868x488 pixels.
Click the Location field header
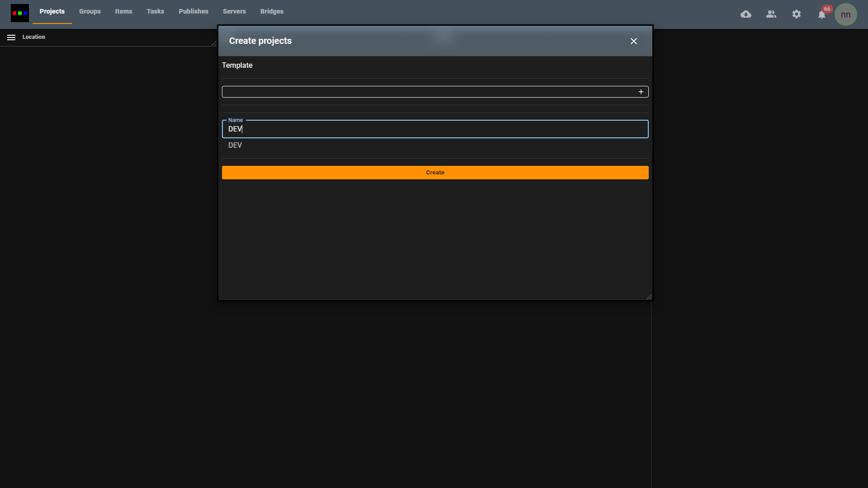tap(34, 37)
